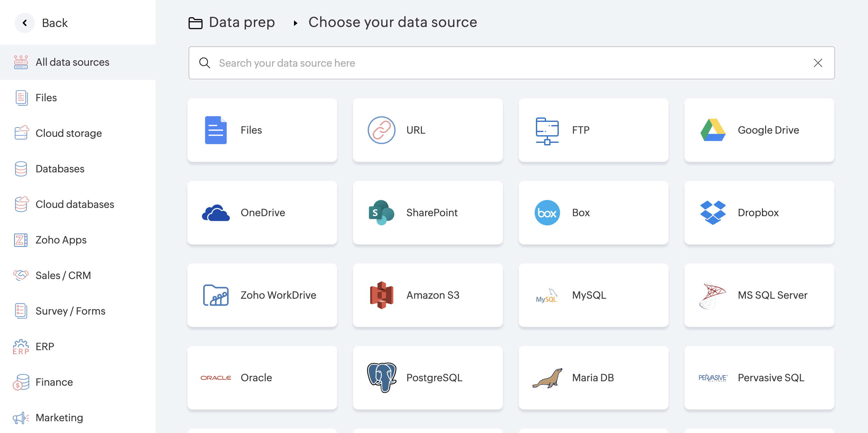
Task: Click the All data sources server icon
Action: 21,62
